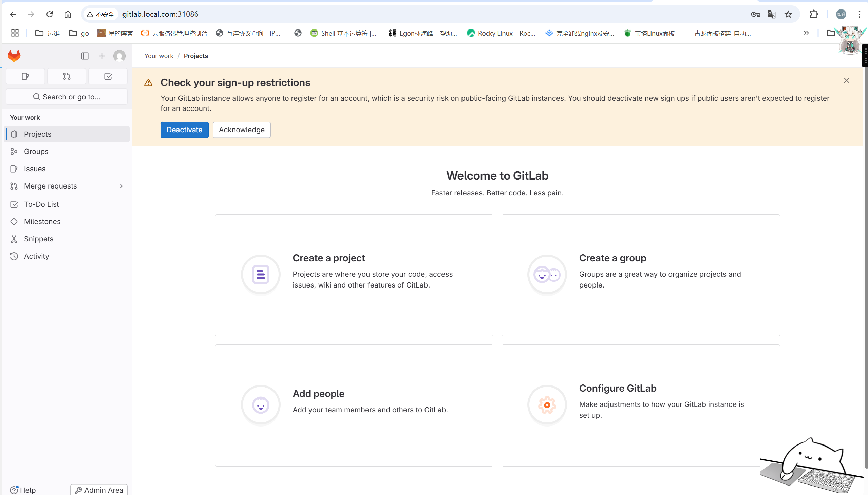
Task: Open the 星的博客 bookmark
Action: pos(115,33)
